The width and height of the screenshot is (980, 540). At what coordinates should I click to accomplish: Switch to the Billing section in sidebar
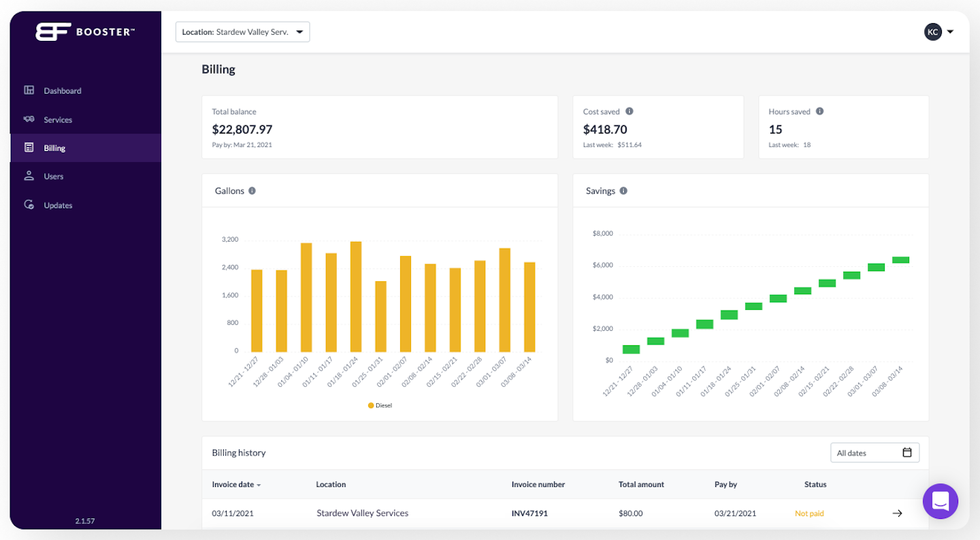click(x=54, y=147)
